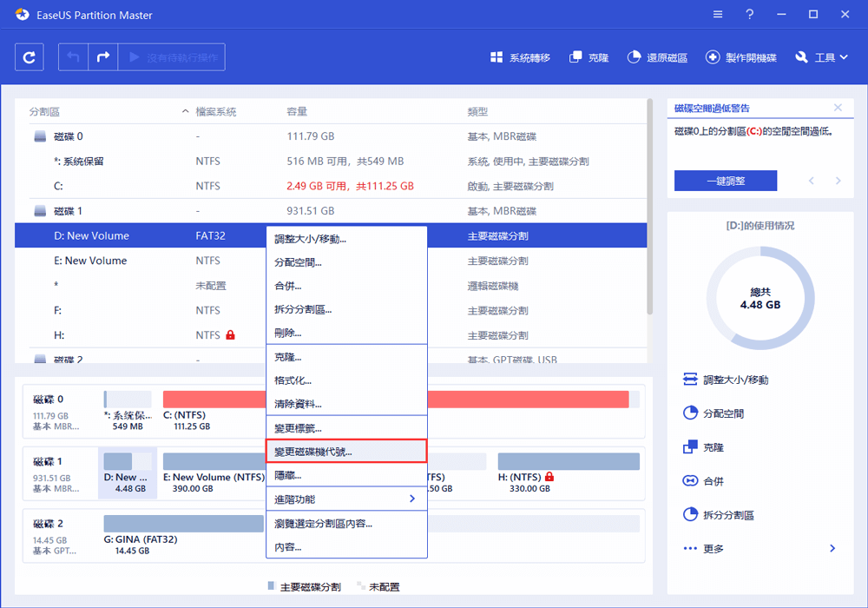This screenshot has width=868, height=608.
Task: Choose 合併 from the context menu
Action: coord(346,287)
